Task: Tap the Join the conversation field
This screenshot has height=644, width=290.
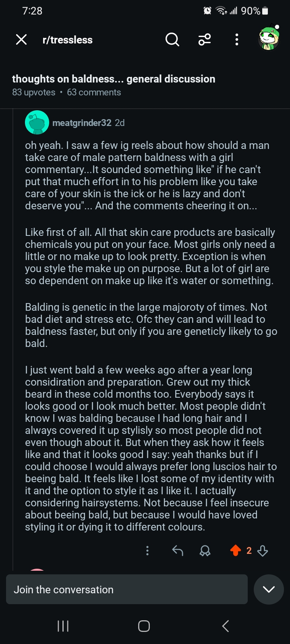Action: (126, 589)
